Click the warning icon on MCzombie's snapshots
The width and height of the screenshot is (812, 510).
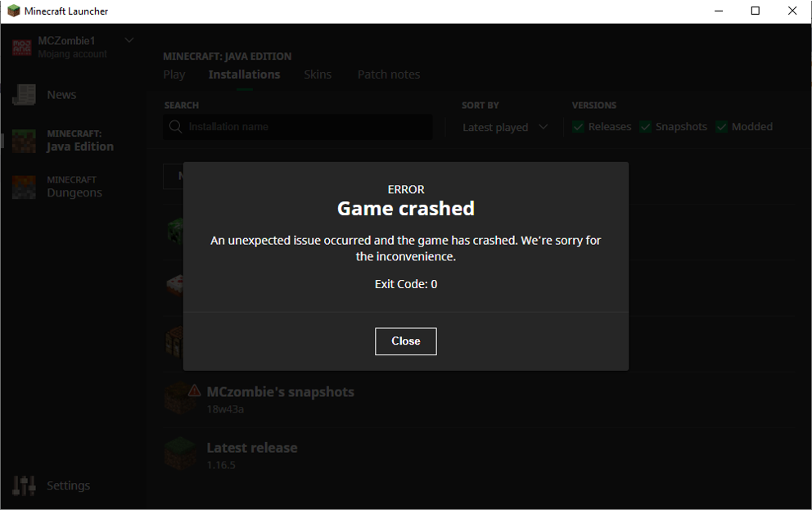194,390
